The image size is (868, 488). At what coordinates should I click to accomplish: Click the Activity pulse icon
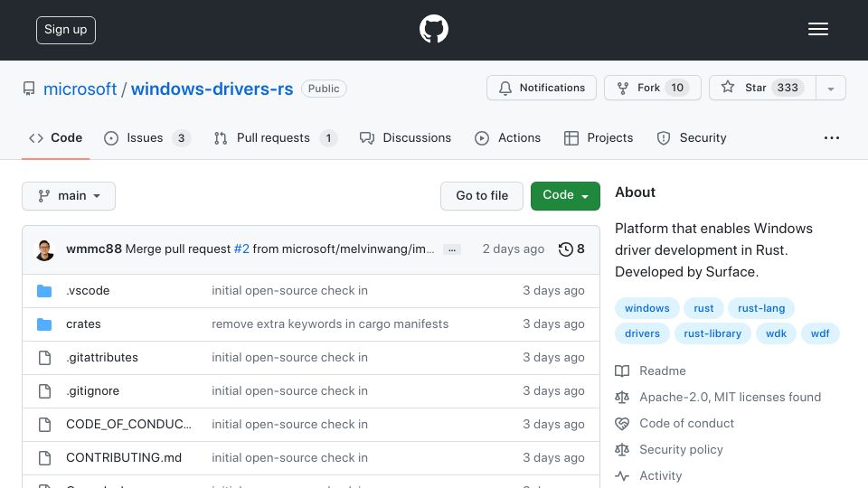pos(622,476)
